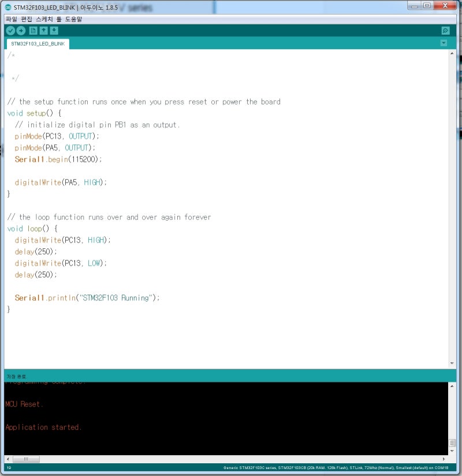Open the Serial Monitor magnifier icon
The image size is (462, 476).
(x=444, y=30)
